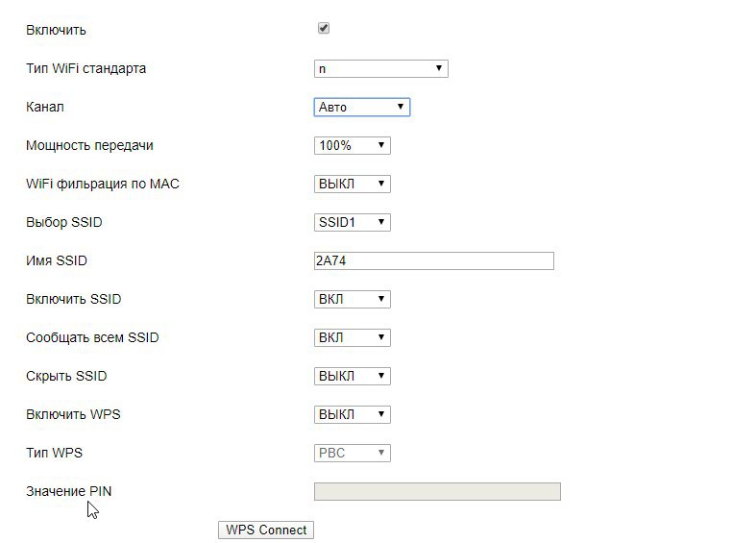756x543 pixels.
Task: Click the label text Включить WPS
Action: (73, 414)
